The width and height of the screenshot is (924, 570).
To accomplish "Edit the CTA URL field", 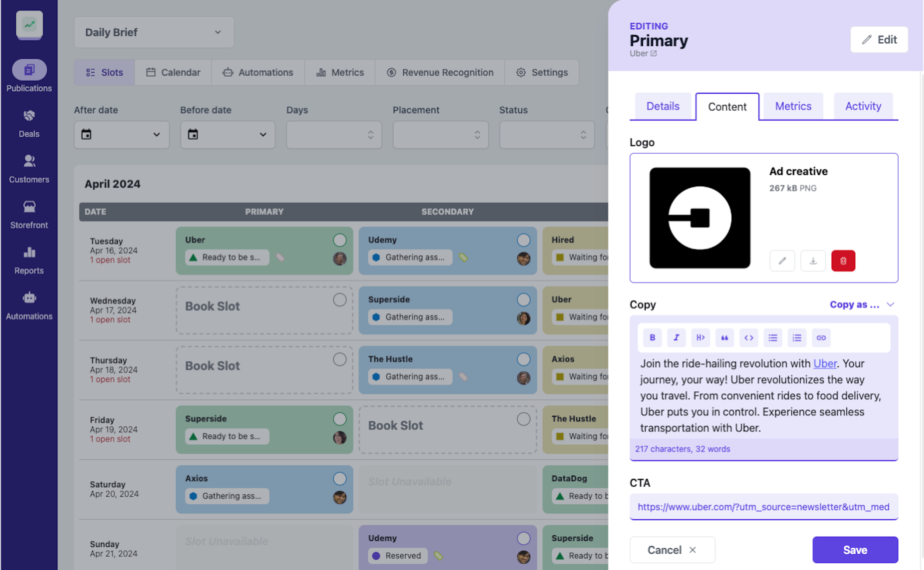I will [x=764, y=507].
